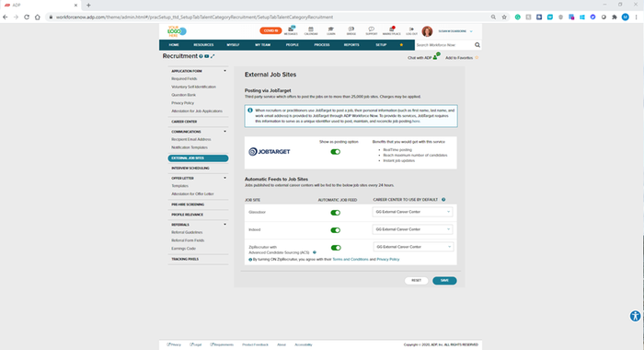Open Notification Templates in sidebar

[x=190, y=147]
